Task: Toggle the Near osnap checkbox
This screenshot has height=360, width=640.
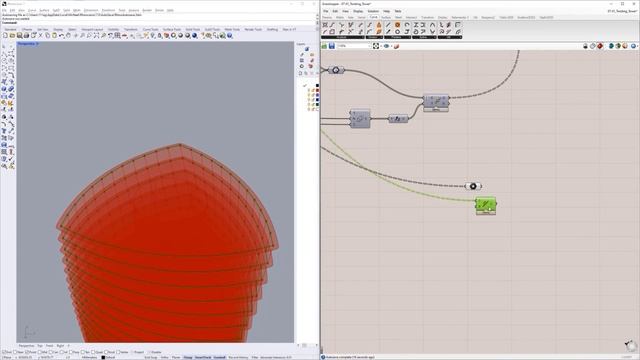Action: [x=15, y=352]
